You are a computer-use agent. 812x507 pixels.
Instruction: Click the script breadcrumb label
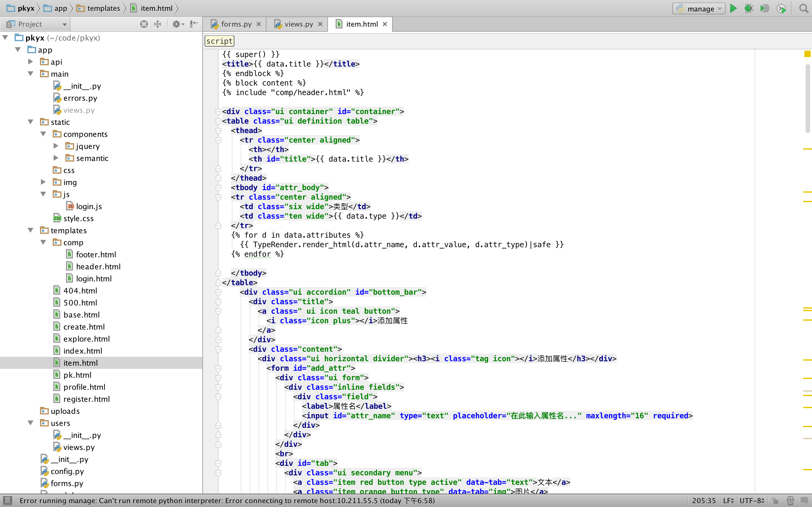219,41
